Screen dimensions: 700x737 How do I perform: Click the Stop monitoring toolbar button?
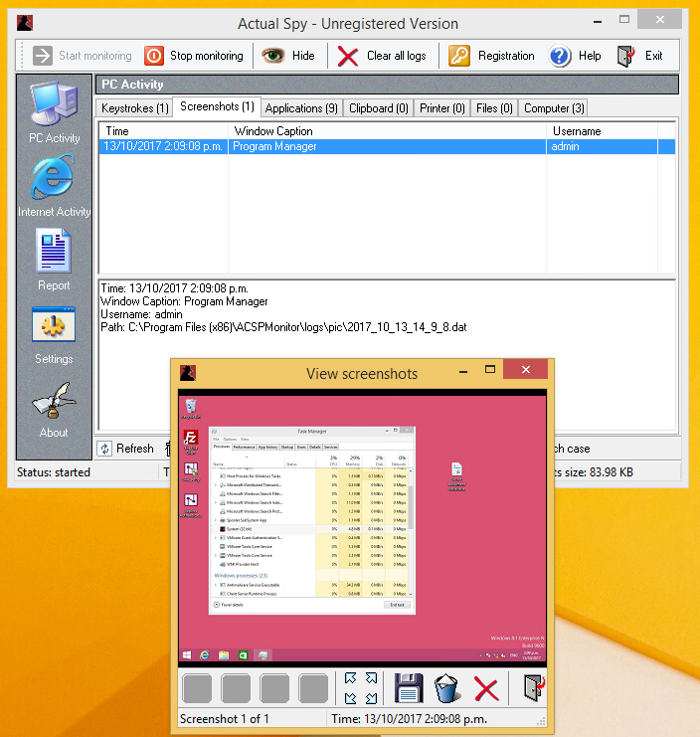pyautogui.click(x=194, y=56)
